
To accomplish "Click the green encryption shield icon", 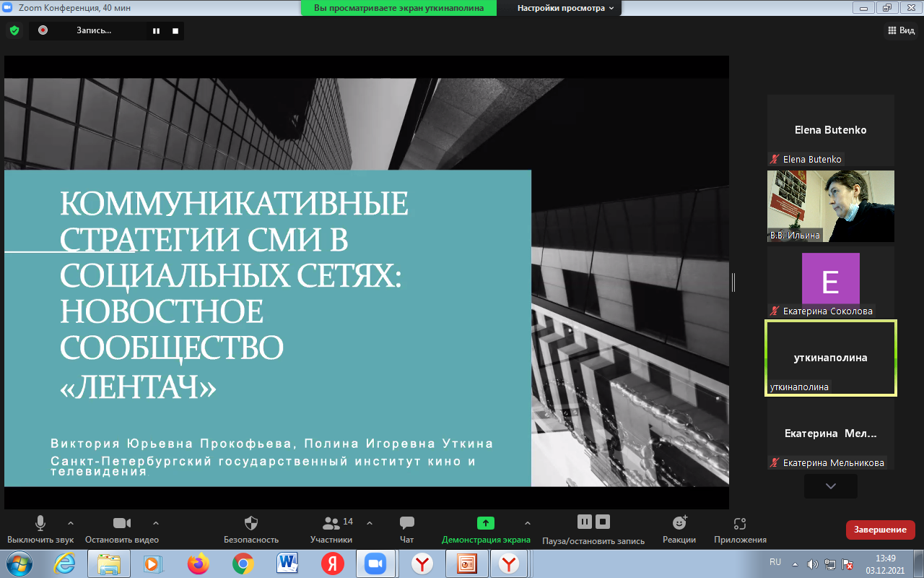I will coord(14,30).
